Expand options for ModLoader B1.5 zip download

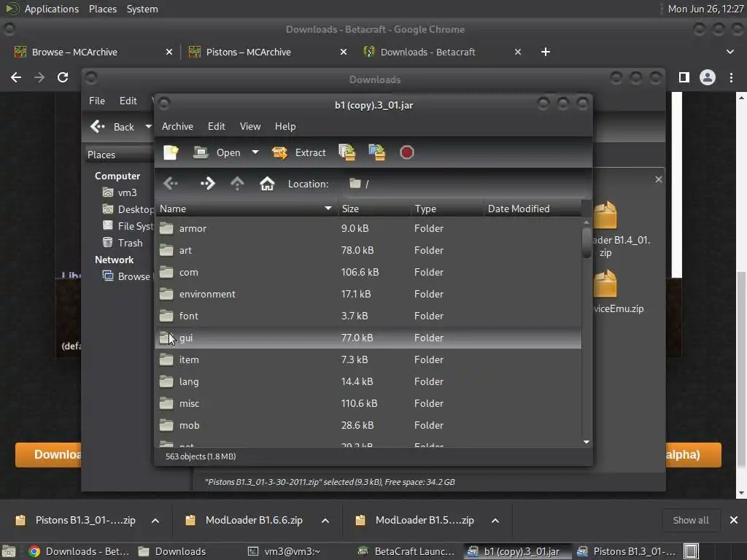[x=495, y=521]
